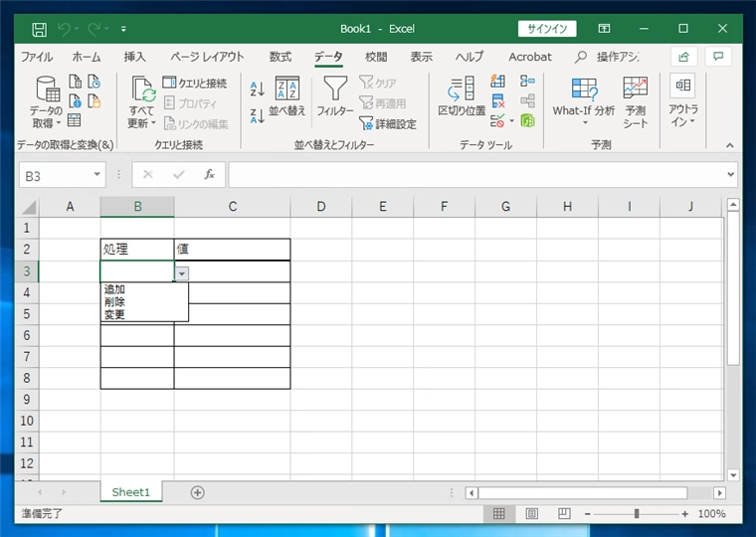Click the zoom slider handle

(x=637, y=514)
